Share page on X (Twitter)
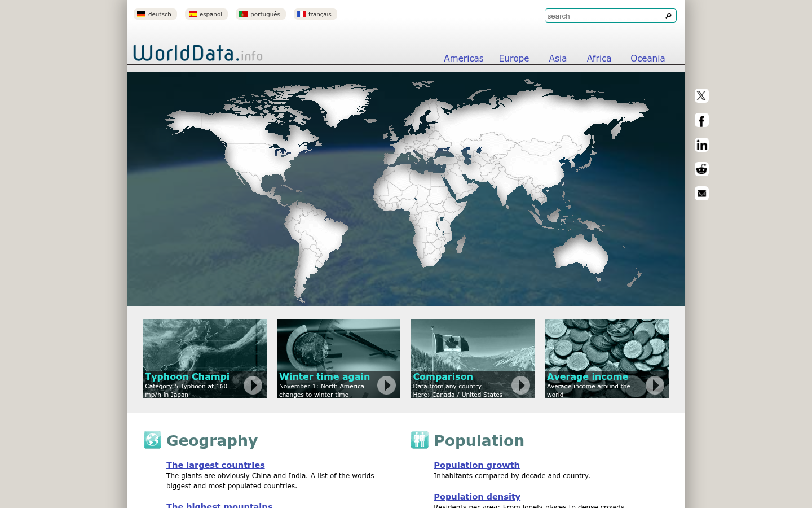The height and width of the screenshot is (508, 812). (701, 96)
